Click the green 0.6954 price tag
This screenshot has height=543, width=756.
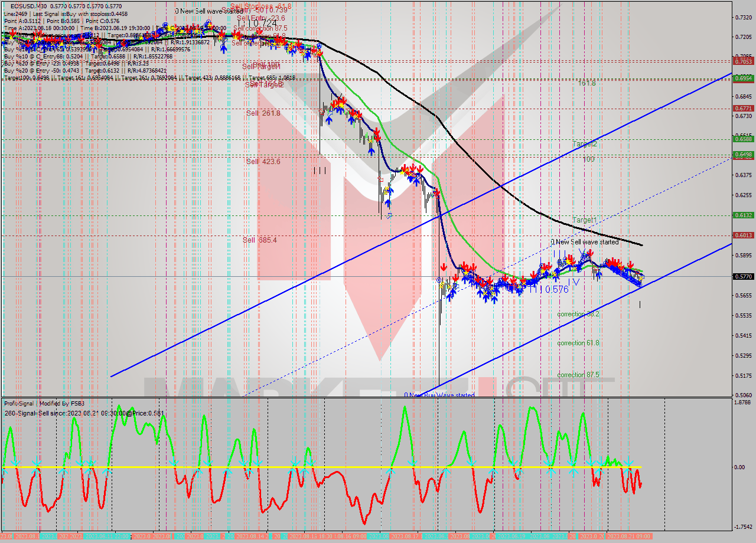[x=742, y=78]
